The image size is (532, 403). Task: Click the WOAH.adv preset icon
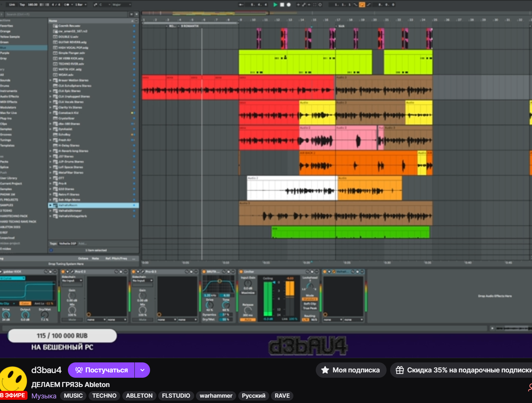[55, 75]
